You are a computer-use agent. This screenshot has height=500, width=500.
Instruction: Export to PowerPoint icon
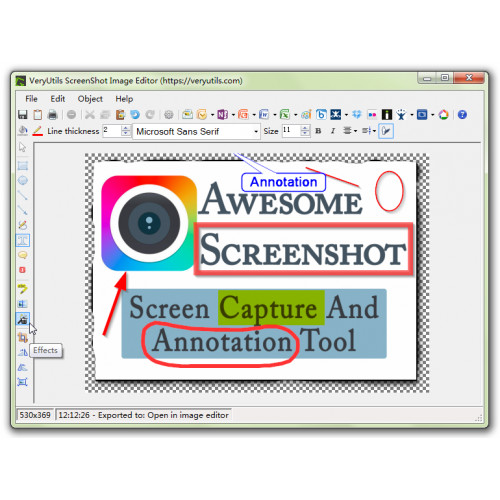click(243, 115)
